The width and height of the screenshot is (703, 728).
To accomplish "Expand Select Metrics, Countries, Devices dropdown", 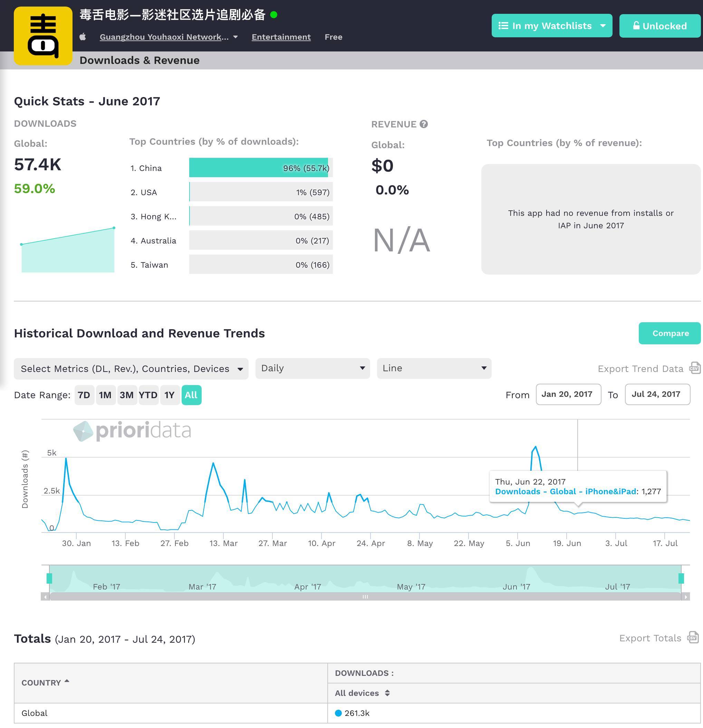I will [x=131, y=368].
